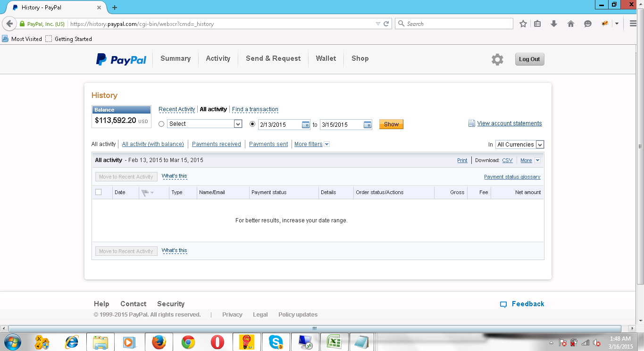Screen dimensions: 644x351
Task: Show hidden system tray icons arrow
Action: [551, 343]
